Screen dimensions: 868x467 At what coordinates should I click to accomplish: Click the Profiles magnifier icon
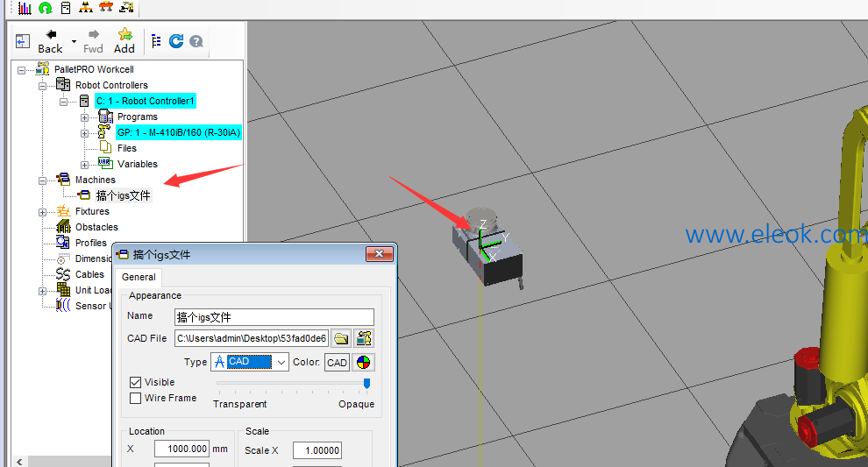click(x=63, y=242)
